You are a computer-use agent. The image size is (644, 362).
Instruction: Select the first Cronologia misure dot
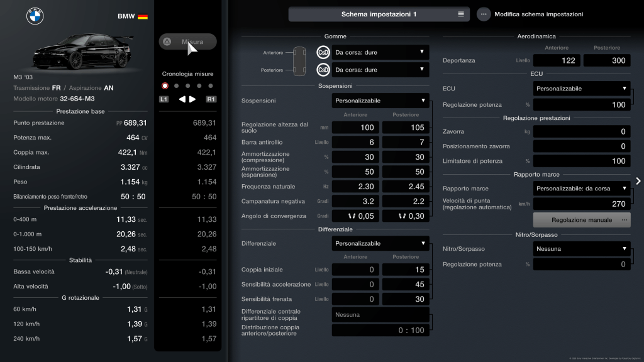165,86
